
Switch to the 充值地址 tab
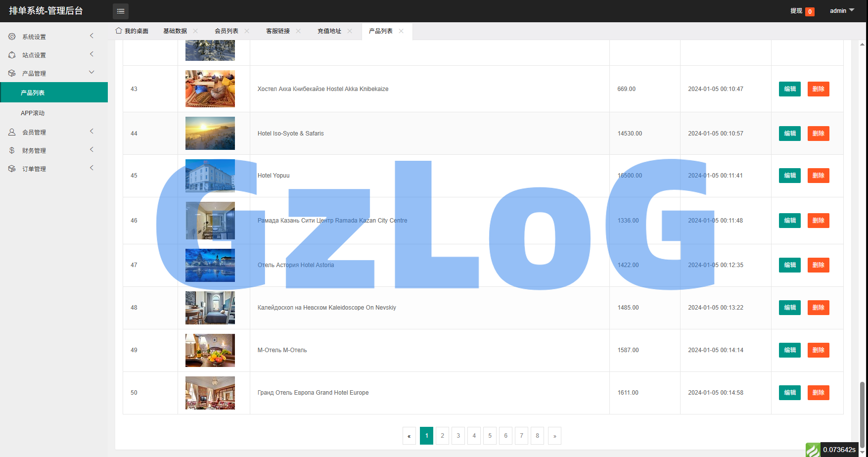329,31
